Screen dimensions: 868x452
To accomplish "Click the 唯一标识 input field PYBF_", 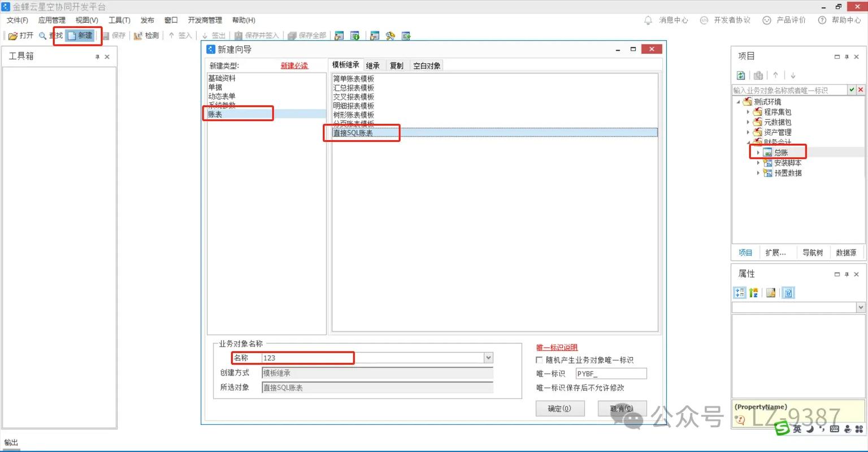I will (611, 373).
